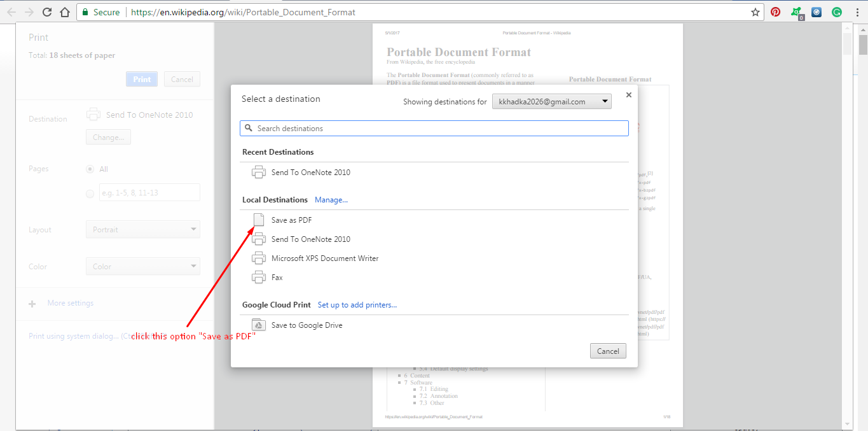The height and width of the screenshot is (431, 868).
Task: Select the Save to Google Drive icon
Action: pos(258,324)
